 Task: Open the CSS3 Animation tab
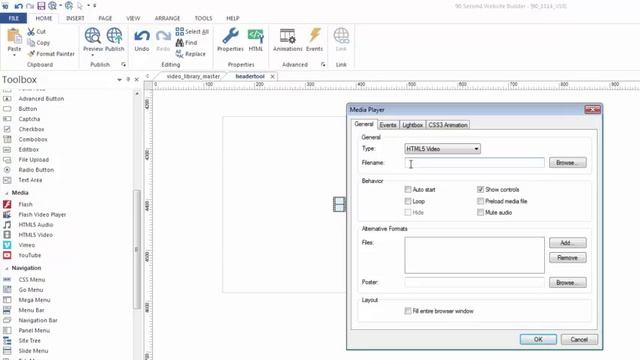click(x=448, y=125)
